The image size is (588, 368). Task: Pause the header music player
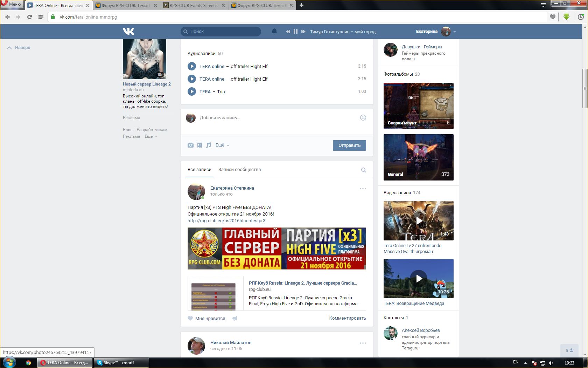(x=295, y=32)
